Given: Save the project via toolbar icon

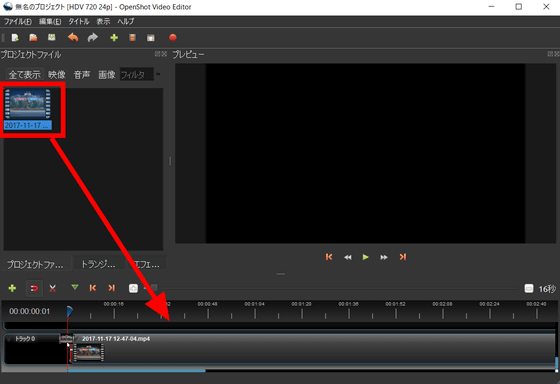Looking at the screenshot, I should (52, 38).
